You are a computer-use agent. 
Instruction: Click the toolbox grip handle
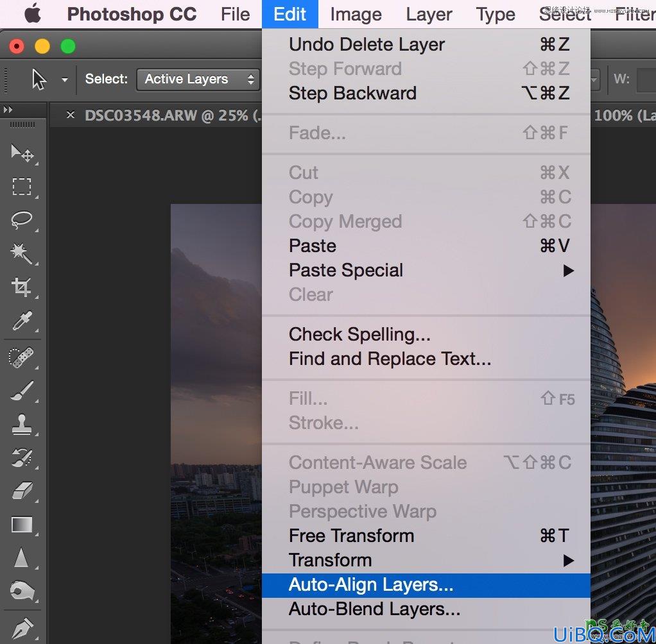click(x=22, y=124)
